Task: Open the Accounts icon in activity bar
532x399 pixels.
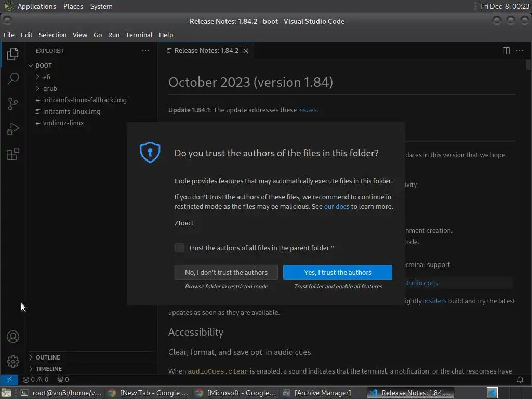Action: (12, 337)
